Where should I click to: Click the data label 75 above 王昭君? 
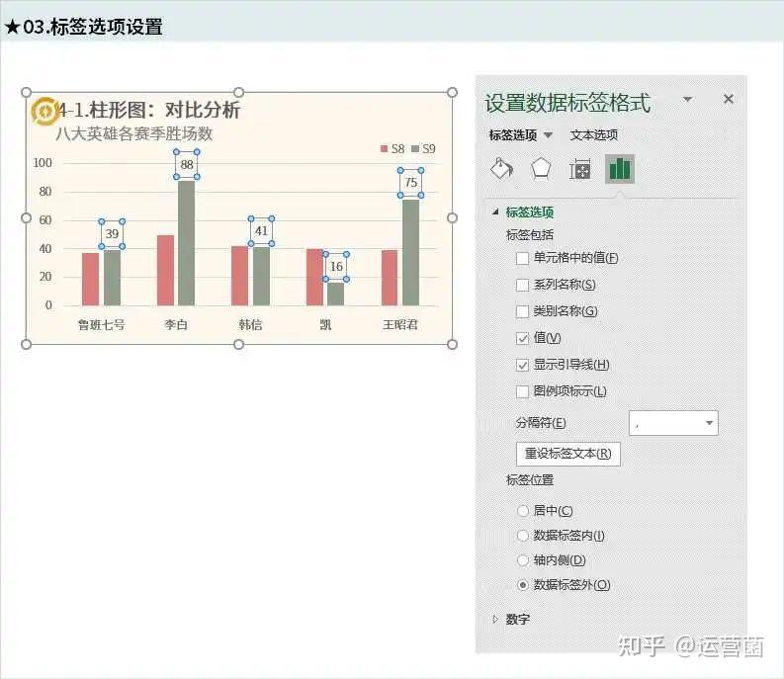pos(411,183)
